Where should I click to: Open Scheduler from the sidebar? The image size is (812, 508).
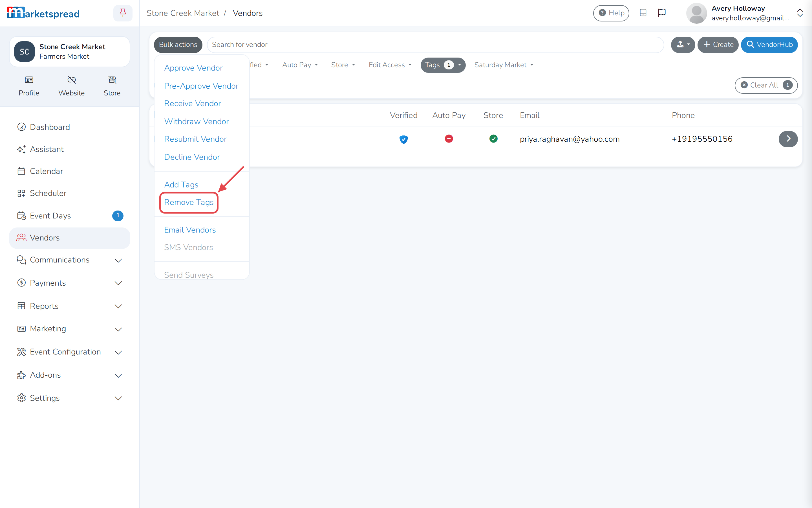pyautogui.click(x=69, y=193)
